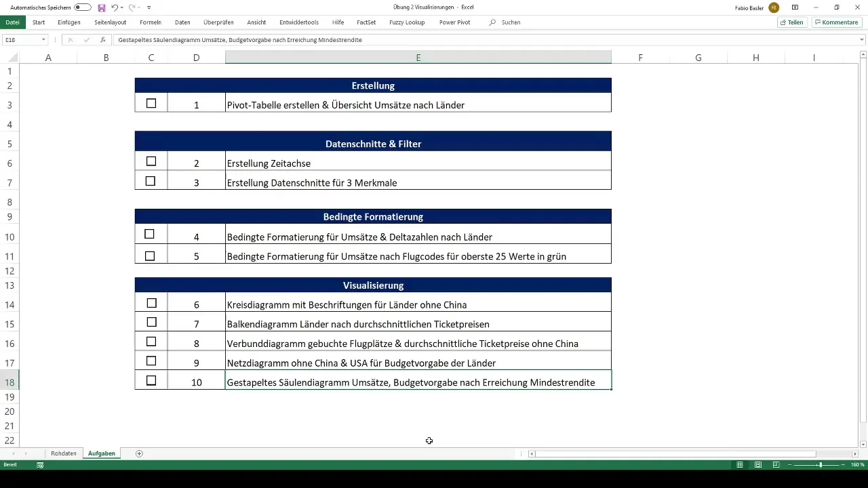Click the insert function fx icon
This screenshot has width=868, height=488.
[103, 40]
